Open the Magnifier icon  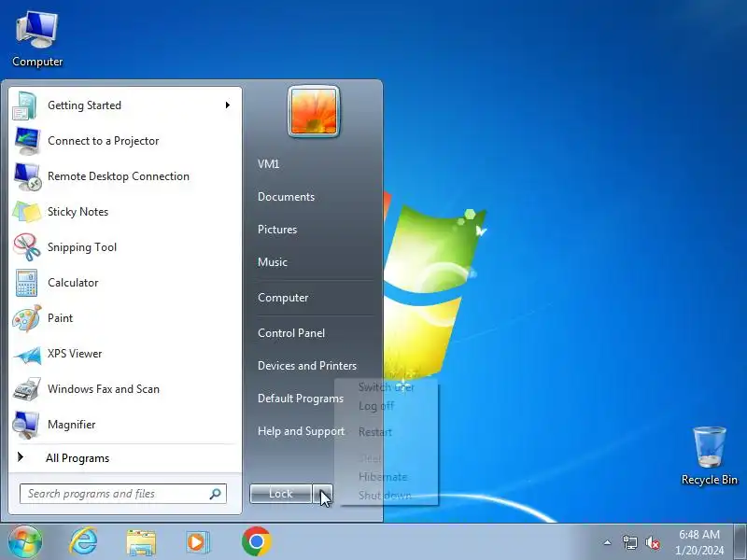(26, 425)
